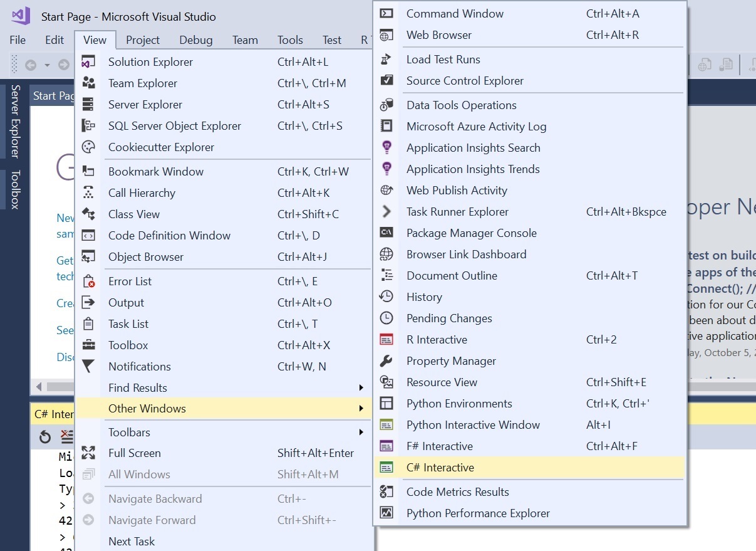
Task: Choose Browser Link Dashboard entry
Action: 529,255
